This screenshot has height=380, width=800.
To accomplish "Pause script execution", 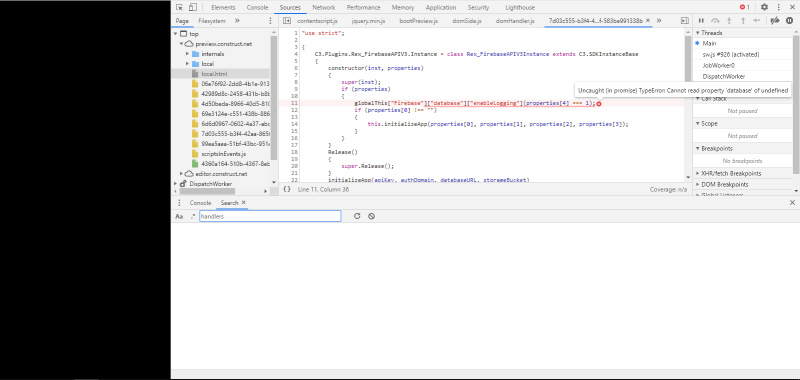I will click(701, 21).
